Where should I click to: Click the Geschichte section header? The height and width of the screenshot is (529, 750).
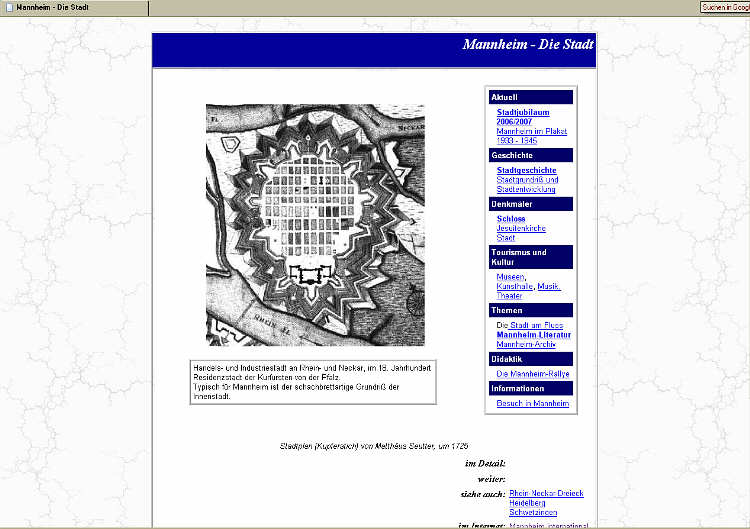530,155
